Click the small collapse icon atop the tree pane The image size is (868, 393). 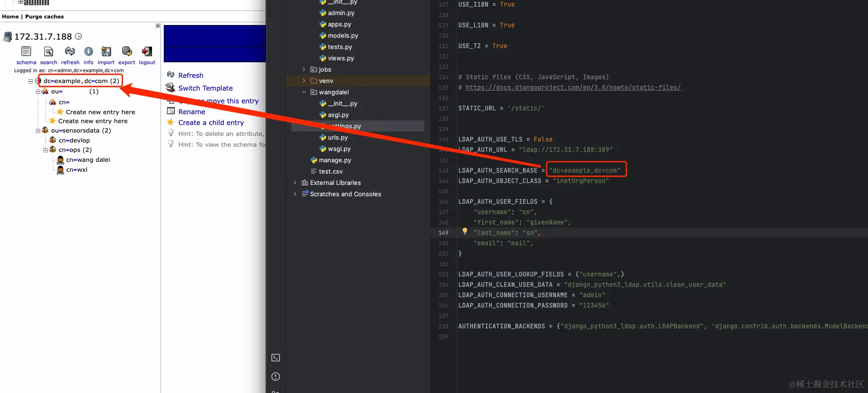click(158, 25)
